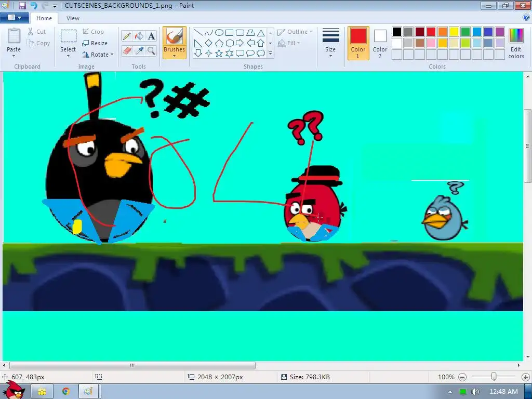Open the shape Outline dropdown
Screen dimensions: 532x399
(295, 32)
